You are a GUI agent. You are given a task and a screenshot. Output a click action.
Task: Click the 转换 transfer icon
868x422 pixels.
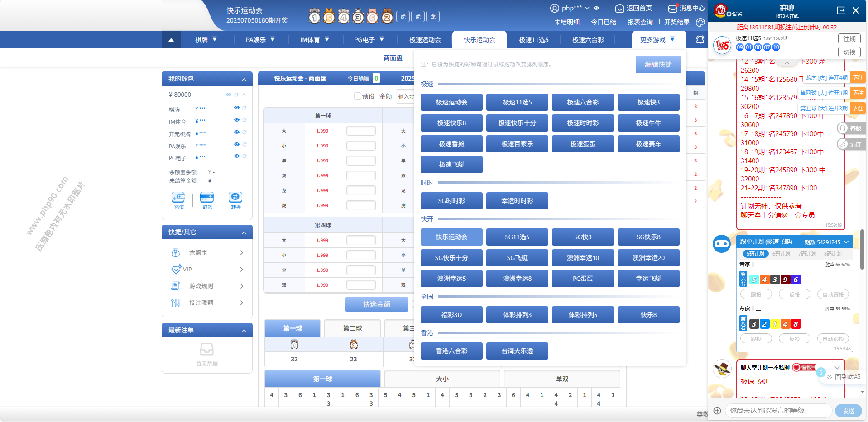pyautogui.click(x=235, y=198)
